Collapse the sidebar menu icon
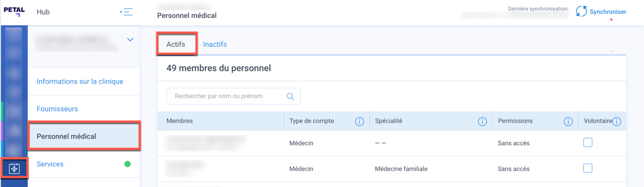The height and width of the screenshot is (187, 644). point(127,12)
